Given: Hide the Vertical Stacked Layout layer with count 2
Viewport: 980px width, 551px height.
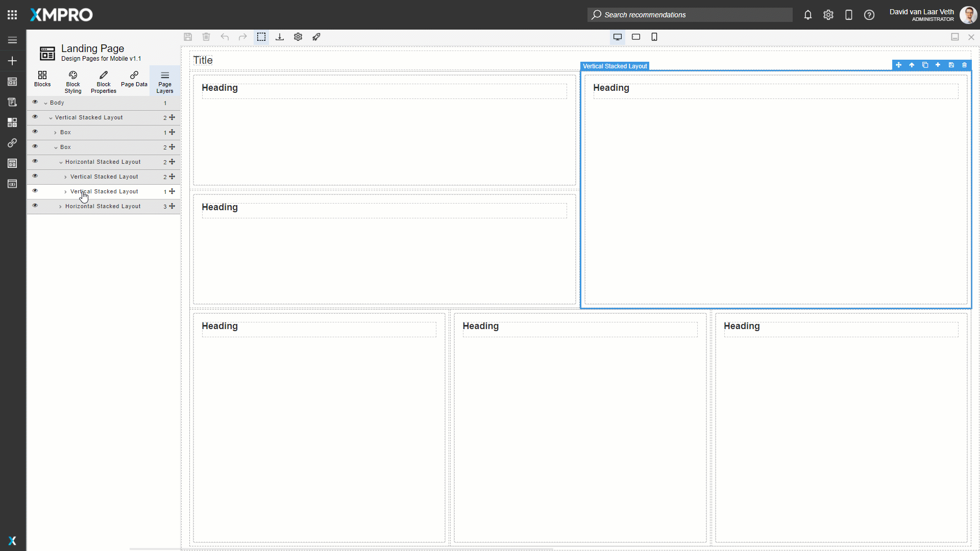Looking at the screenshot, I should click(x=35, y=176).
